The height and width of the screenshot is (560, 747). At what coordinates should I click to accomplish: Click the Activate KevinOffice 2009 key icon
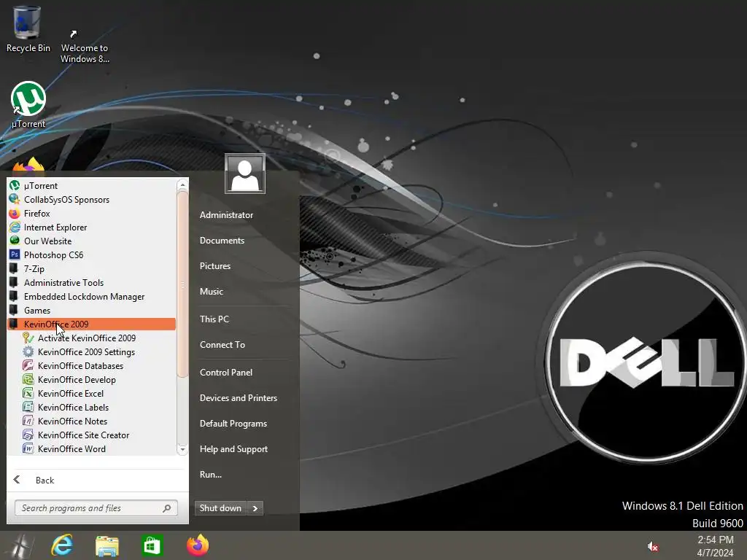(28, 338)
